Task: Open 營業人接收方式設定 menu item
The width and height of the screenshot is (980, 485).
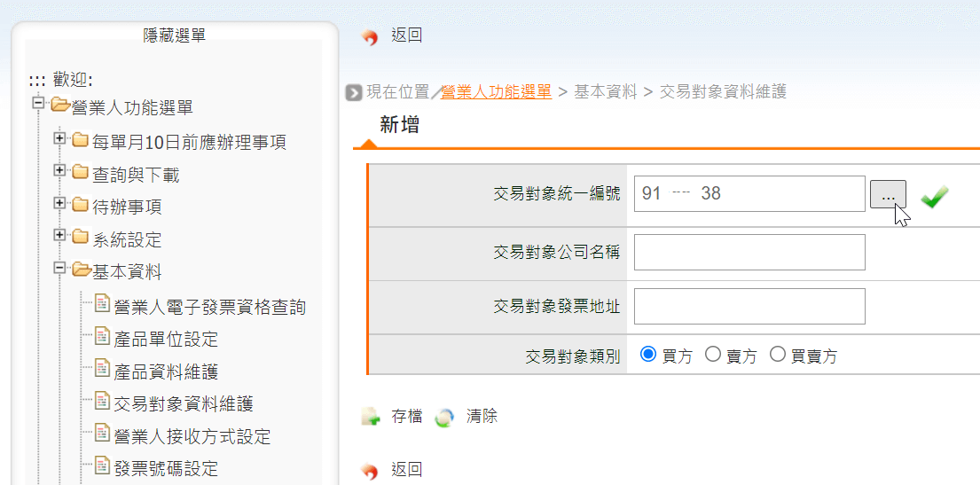Action: [x=192, y=436]
